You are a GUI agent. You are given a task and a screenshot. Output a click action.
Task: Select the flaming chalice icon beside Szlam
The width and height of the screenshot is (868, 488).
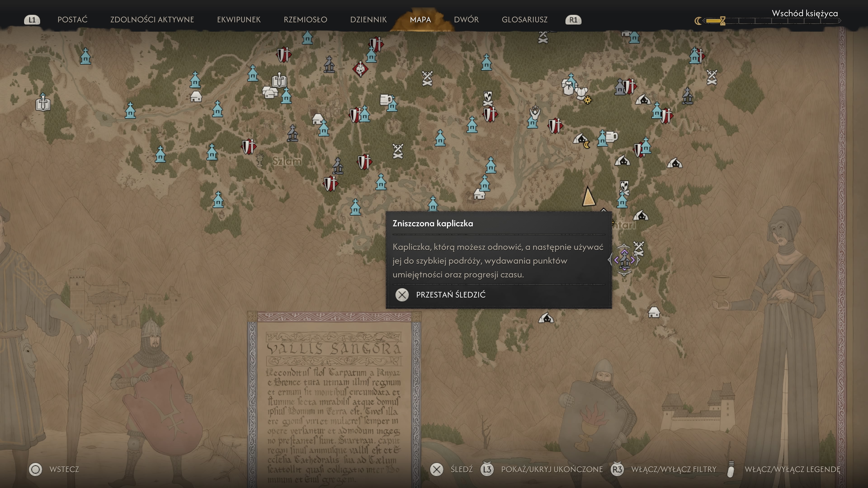pyautogui.click(x=259, y=160)
